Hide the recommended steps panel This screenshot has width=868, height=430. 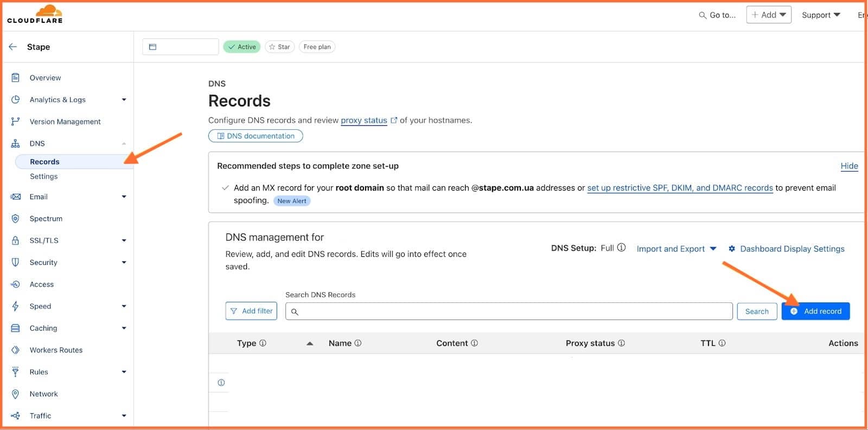[x=849, y=166]
